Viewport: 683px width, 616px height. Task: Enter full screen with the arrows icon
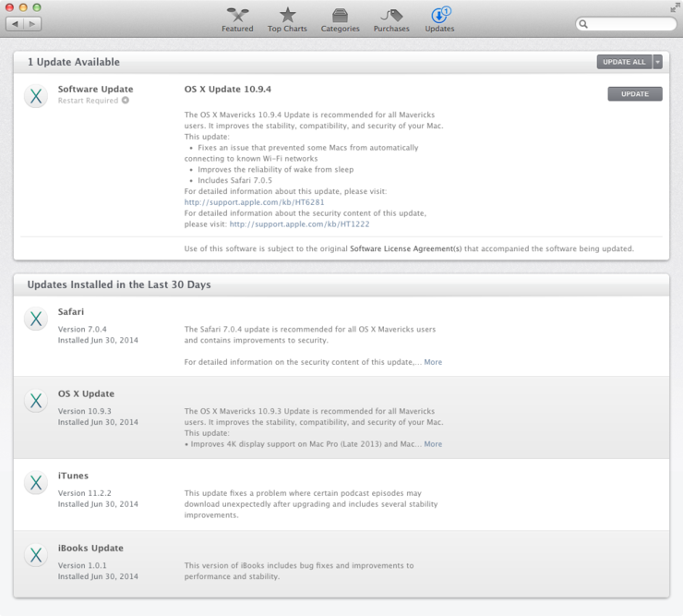click(675, 7)
